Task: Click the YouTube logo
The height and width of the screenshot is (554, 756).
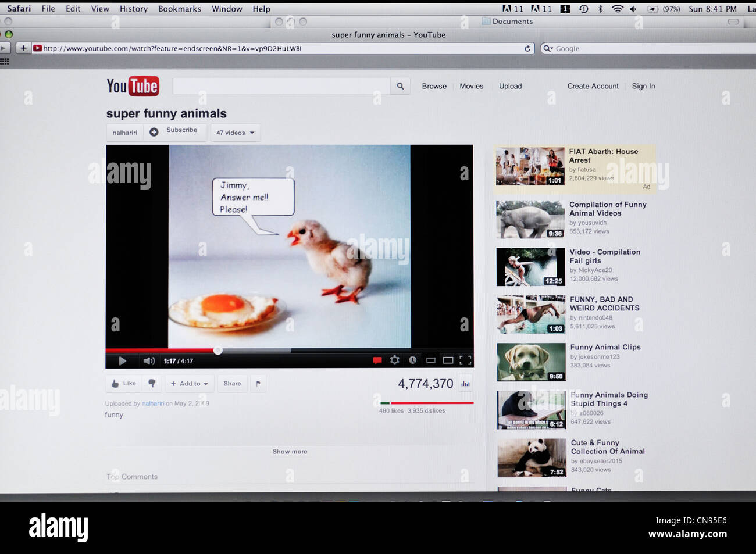Action: 133,86
